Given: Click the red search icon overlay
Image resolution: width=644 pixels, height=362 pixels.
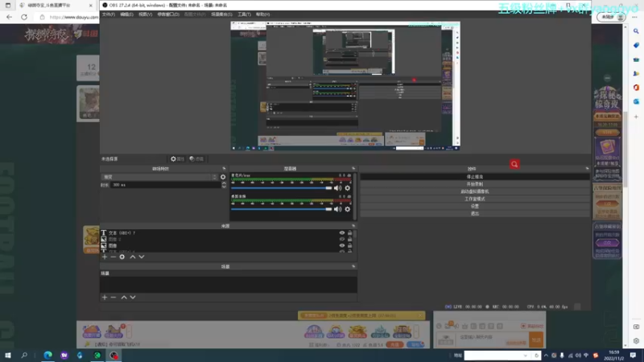Looking at the screenshot, I should pyautogui.click(x=514, y=164).
